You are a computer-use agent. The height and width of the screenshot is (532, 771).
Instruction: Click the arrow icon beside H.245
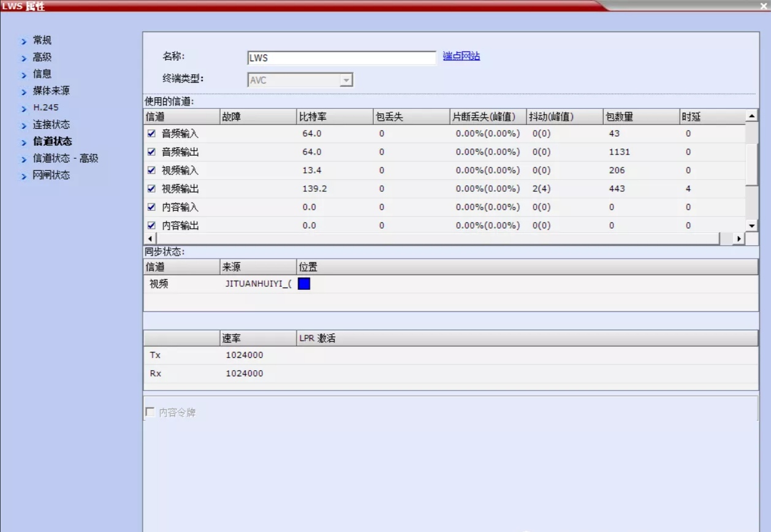(x=24, y=108)
